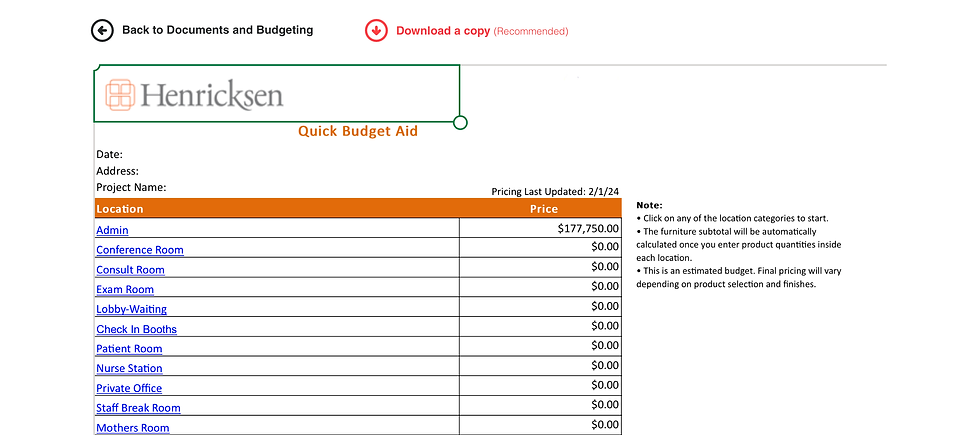The image size is (980, 435).
Task: Click the Quick Budget Aid title
Action: point(358,131)
